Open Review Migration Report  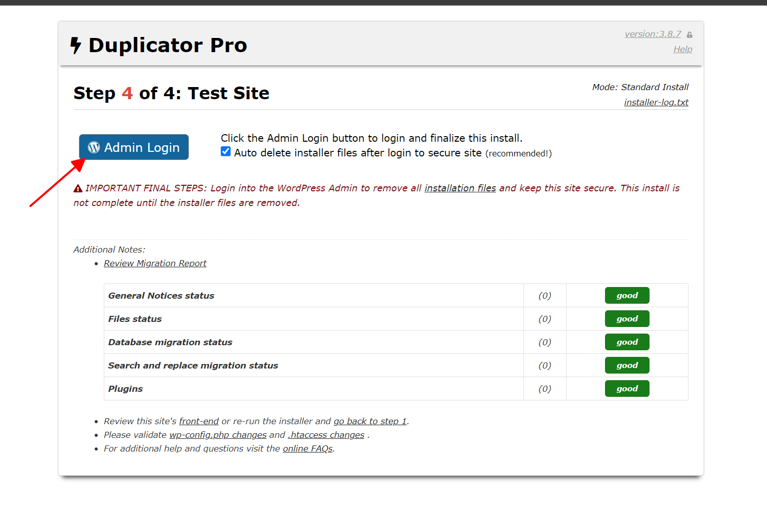pyautogui.click(x=155, y=263)
